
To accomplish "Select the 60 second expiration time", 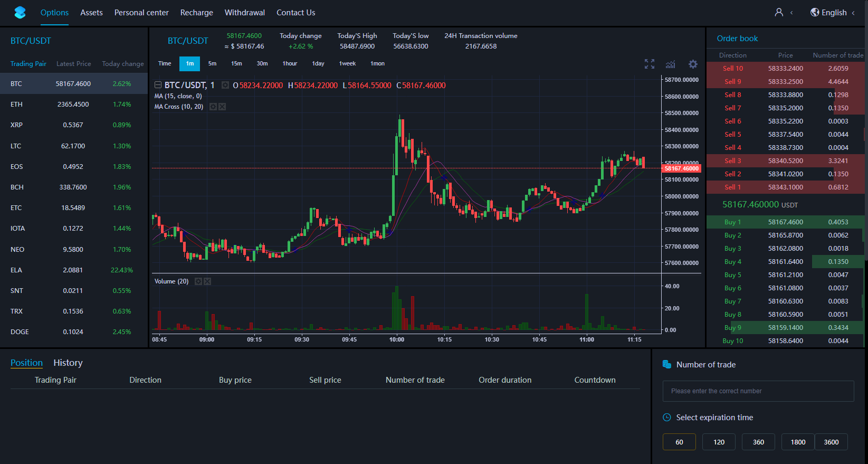I will pyautogui.click(x=679, y=442).
